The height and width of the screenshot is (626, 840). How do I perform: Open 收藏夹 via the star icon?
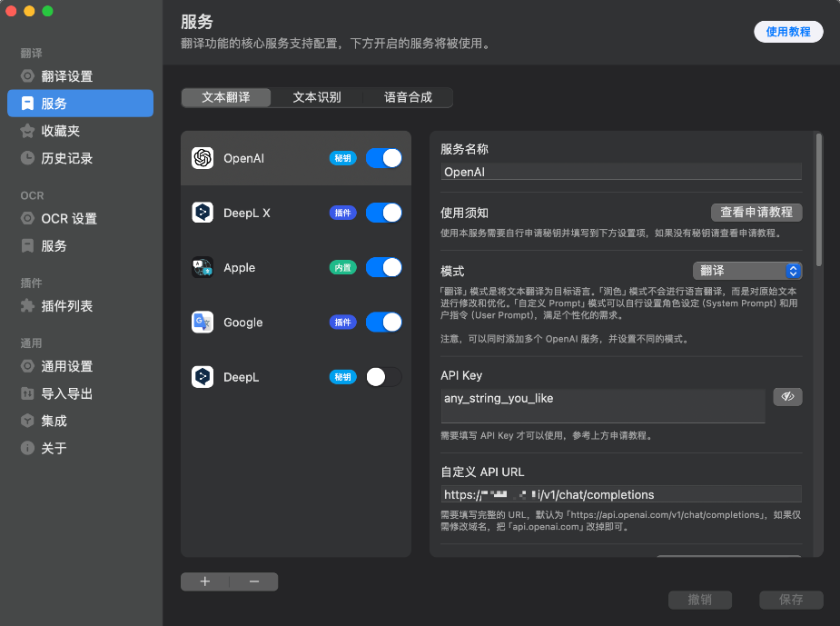coord(27,131)
